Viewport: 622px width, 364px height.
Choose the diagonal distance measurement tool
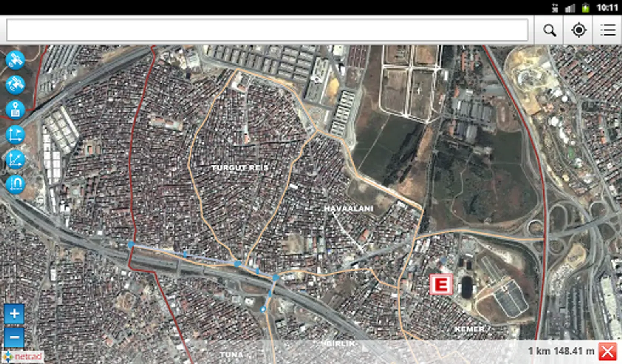click(15, 159)
